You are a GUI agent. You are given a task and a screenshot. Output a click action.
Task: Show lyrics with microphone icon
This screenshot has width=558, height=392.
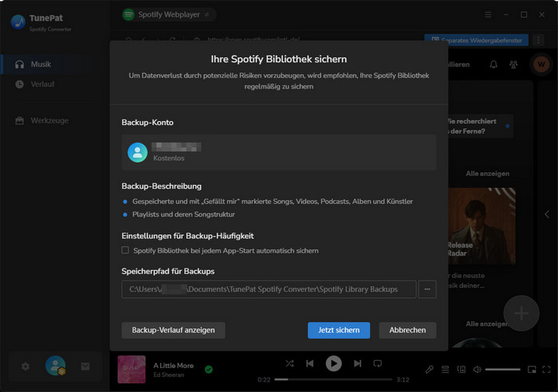pos(429,370)
